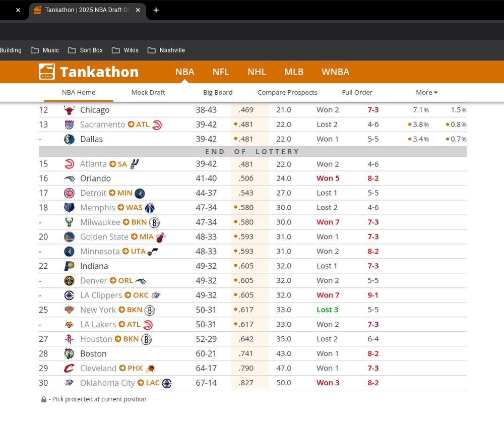Screen dimensions: 504x422
Task: Click the Suns logo next to PHX
Action: [x=150, y=369]
